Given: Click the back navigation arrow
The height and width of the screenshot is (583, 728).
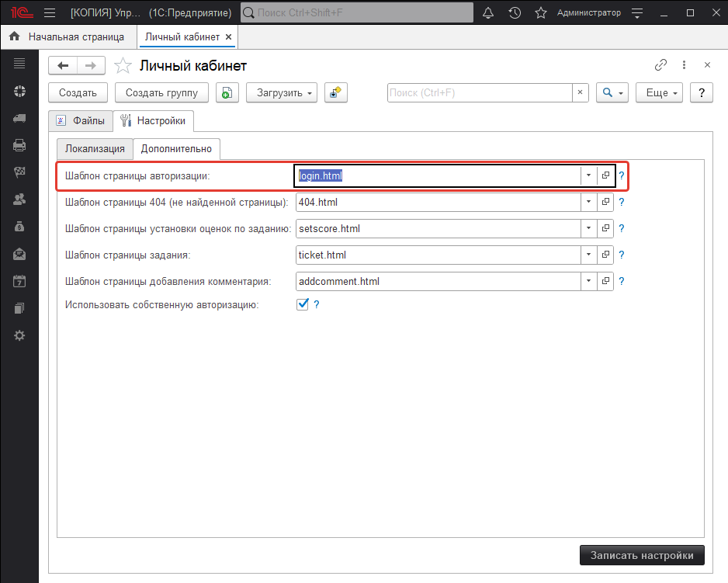Looking at the screenshot, I should pyautogui.click(x=64, y=65).
